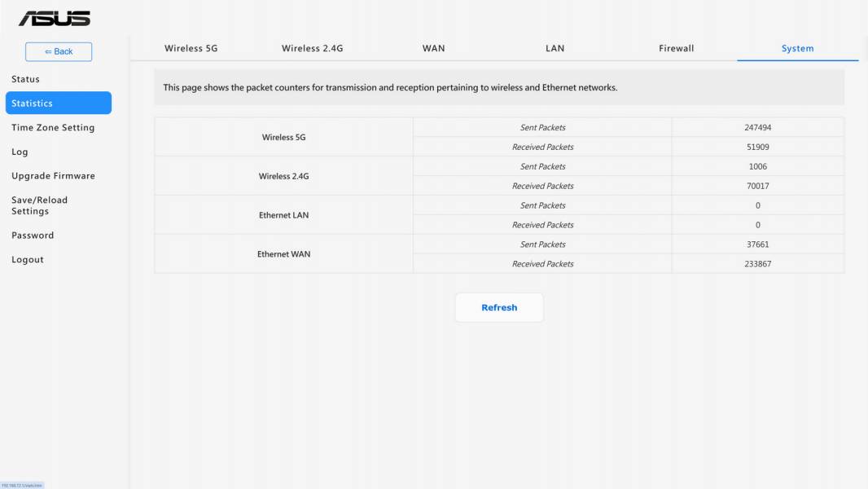
Task: Switch to the Firewall tab
Action: (x=676, y=48)
